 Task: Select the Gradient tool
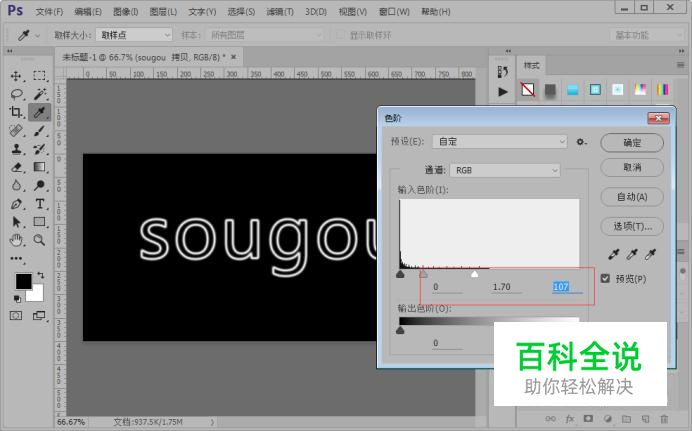pyautogui.click(x=39, y=167)
